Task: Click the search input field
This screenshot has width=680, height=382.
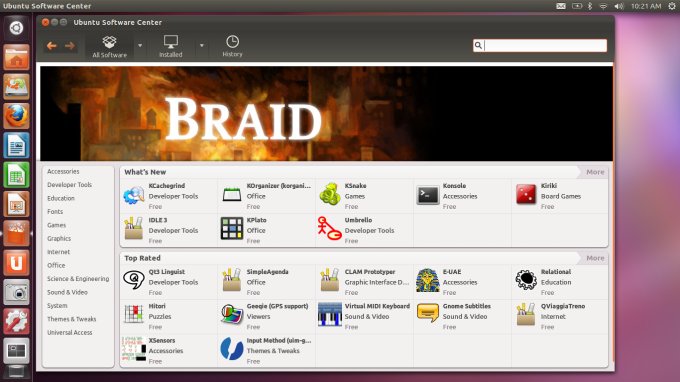Action: pos(540,46)
